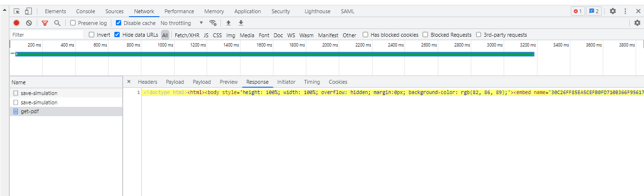Open the Cookies tab
The image size is (644, 196).
click(338, 82)
